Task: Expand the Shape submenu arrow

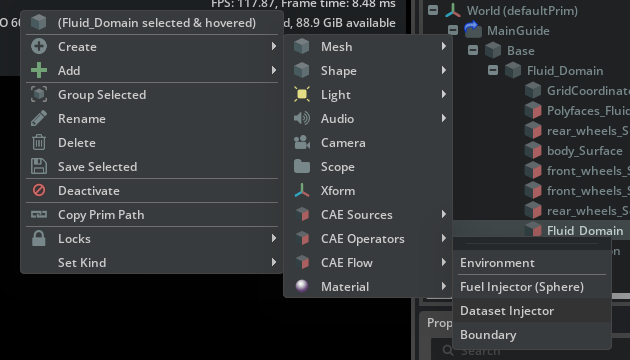Action: pos(444,70)
